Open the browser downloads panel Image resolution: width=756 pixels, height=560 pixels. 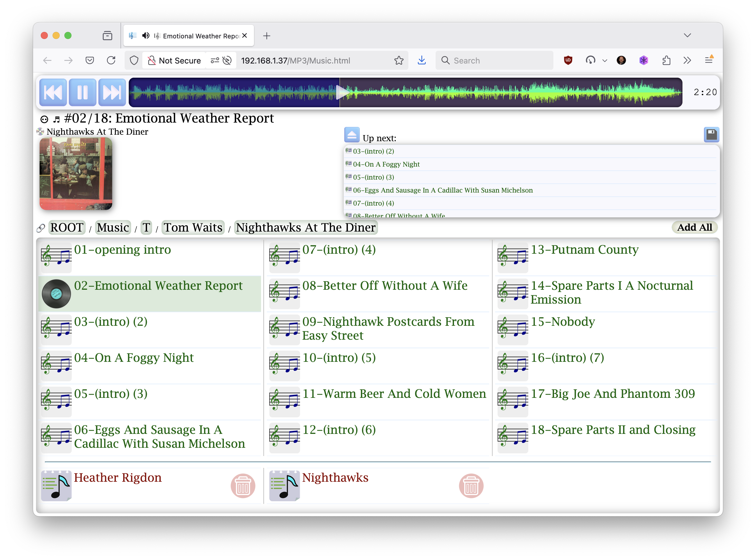[421, 60]
